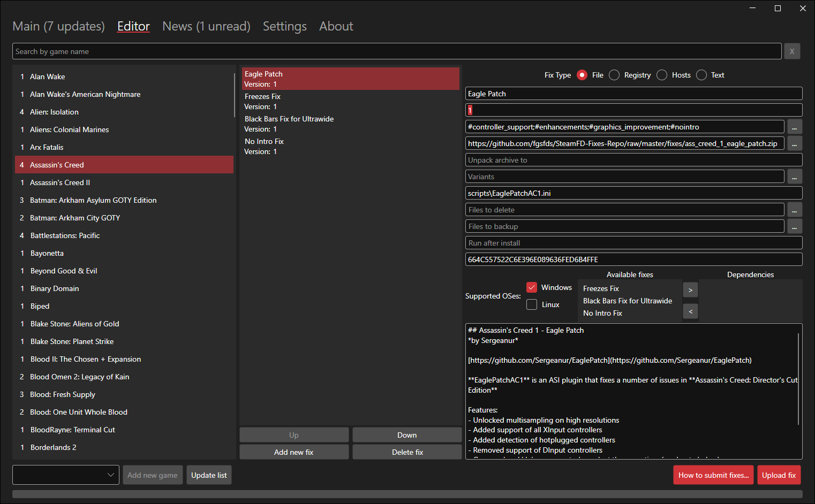
Task: Open the Files to delete ellipsis button
Action: pos(795,210)
